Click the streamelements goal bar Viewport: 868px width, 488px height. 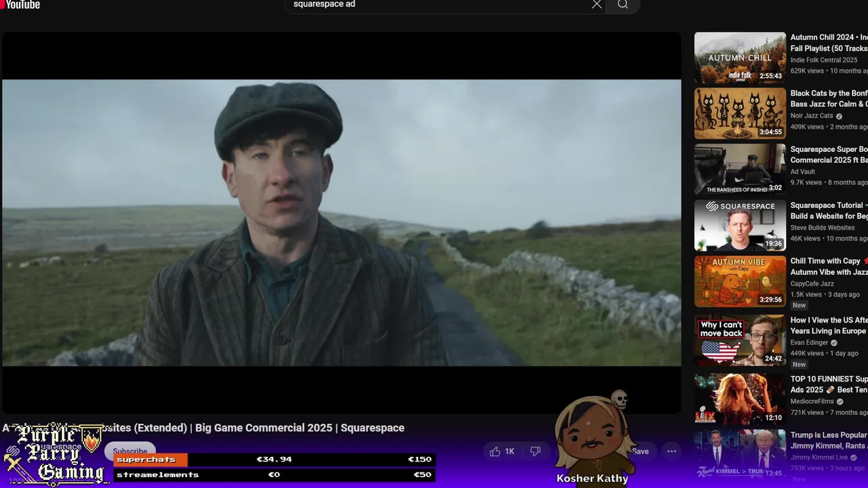click(x=274, y=474)
